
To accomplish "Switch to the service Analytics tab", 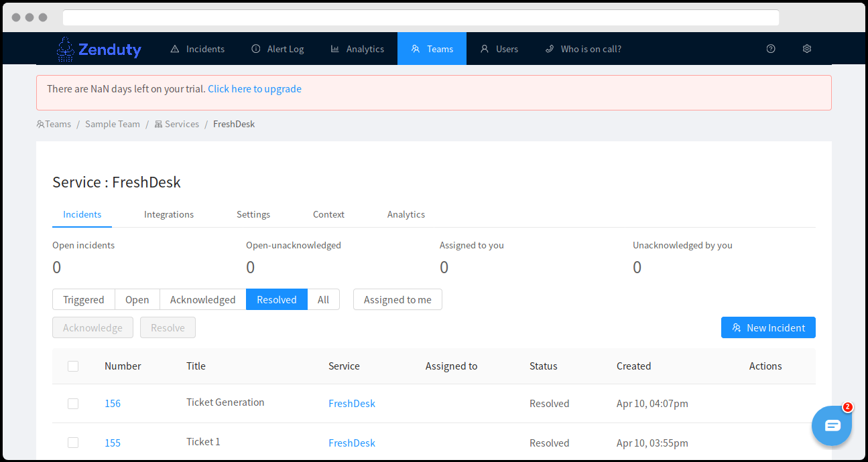I will pos(406,214).
